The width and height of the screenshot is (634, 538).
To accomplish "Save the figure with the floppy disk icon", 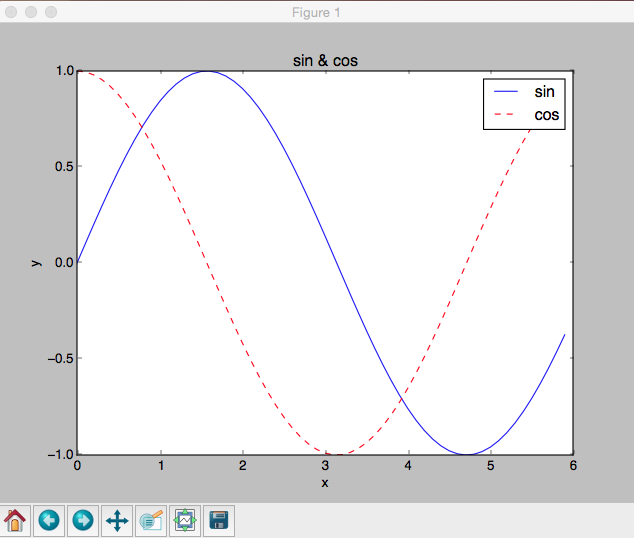I will (219, 521).
